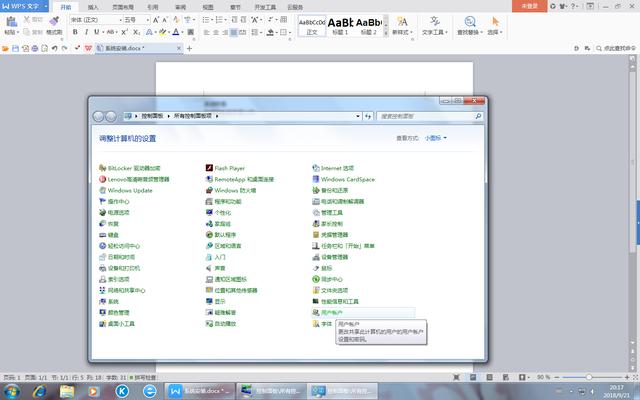Click the text highlight color swatch
This screenshot has width=640, height=400.
click(x=162, y=32)
